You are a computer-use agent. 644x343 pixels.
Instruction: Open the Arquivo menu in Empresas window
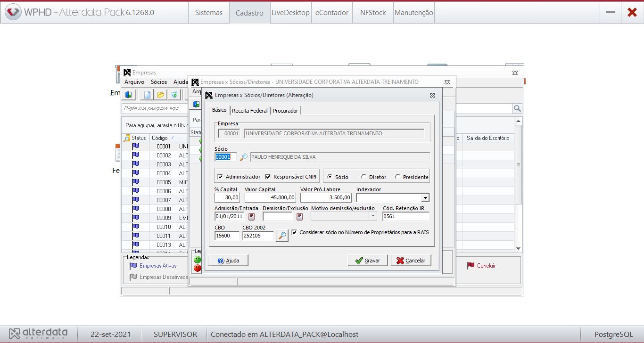(134, 82)
